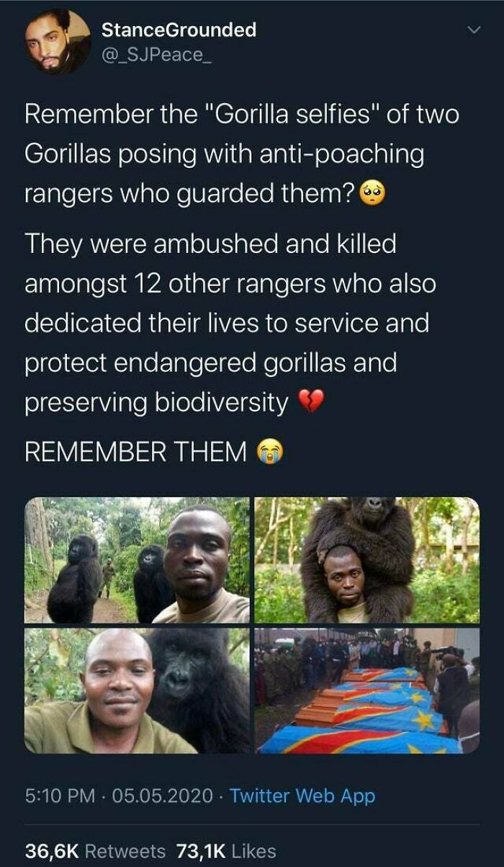This screenshot has height=867, width=504.
Task: Click the 5:10 PM timestamp
Action: click(60, 796)
